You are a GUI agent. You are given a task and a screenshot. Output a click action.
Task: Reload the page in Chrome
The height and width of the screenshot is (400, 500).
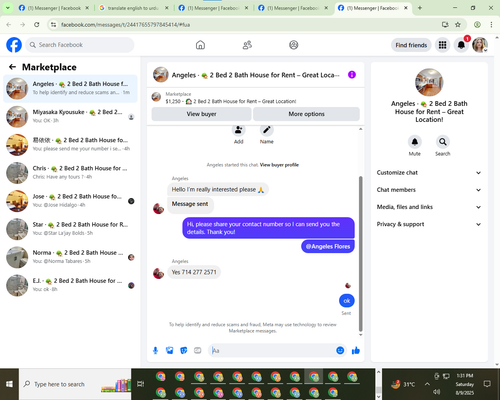tap(37, 24)
